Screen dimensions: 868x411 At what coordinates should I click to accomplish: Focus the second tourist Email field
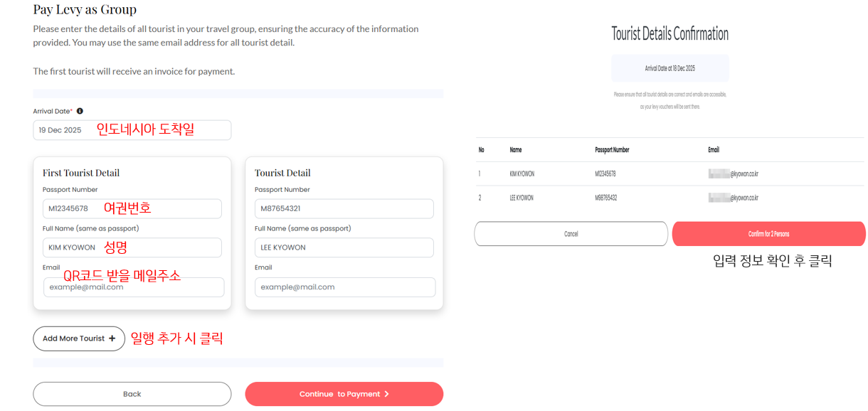point(345,287)
